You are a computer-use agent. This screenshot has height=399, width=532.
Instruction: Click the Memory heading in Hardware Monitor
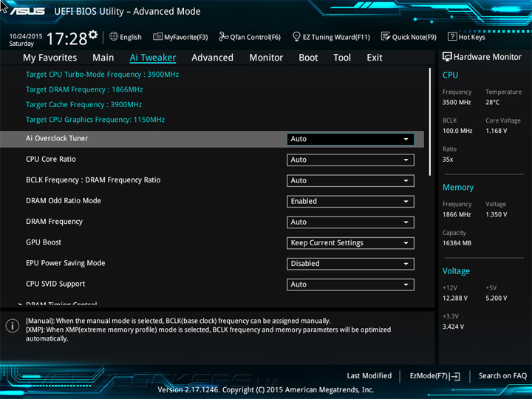(x=458, y=187)
